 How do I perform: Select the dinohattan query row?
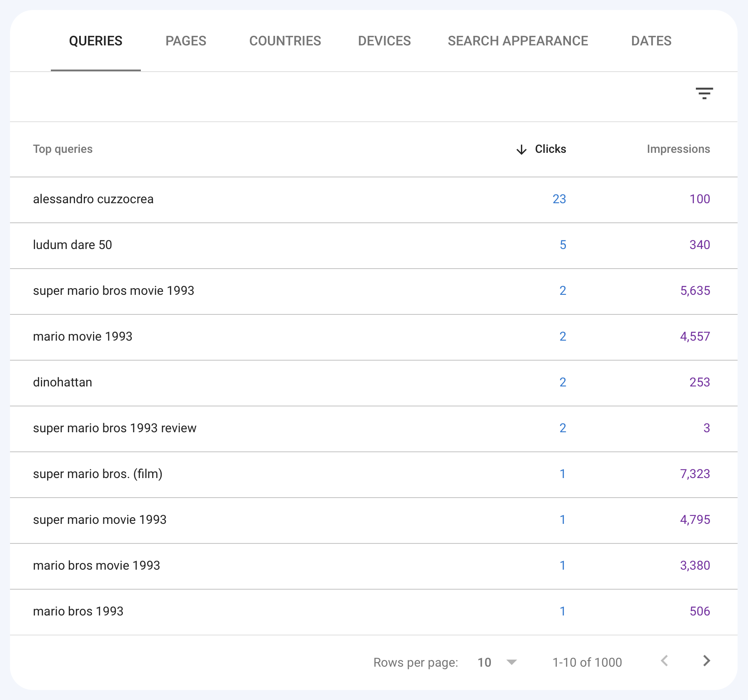tap(63, 382)
